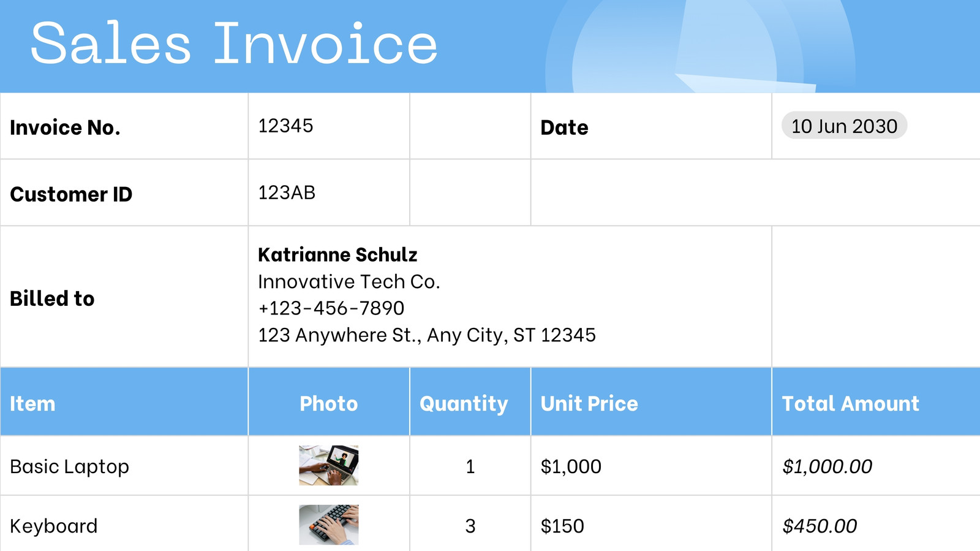This screenshot has width=980, height=551.
Task: Click the Basic Laptop item cell
Action: click(124, 466)
